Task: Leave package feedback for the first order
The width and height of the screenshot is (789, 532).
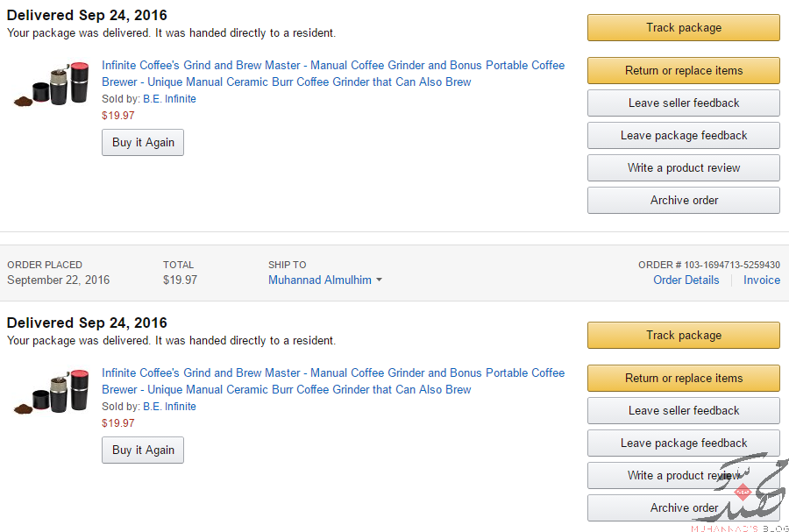Action: pos(683,135)
